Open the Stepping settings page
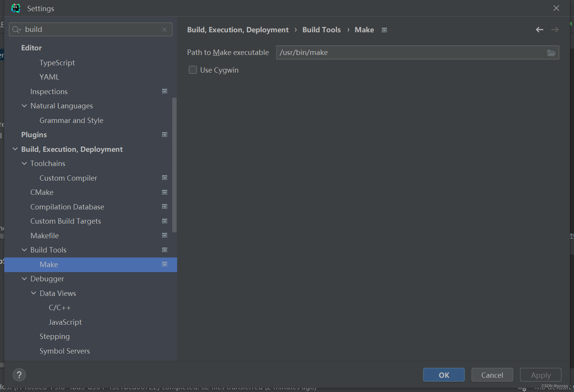 coord(55,336)
